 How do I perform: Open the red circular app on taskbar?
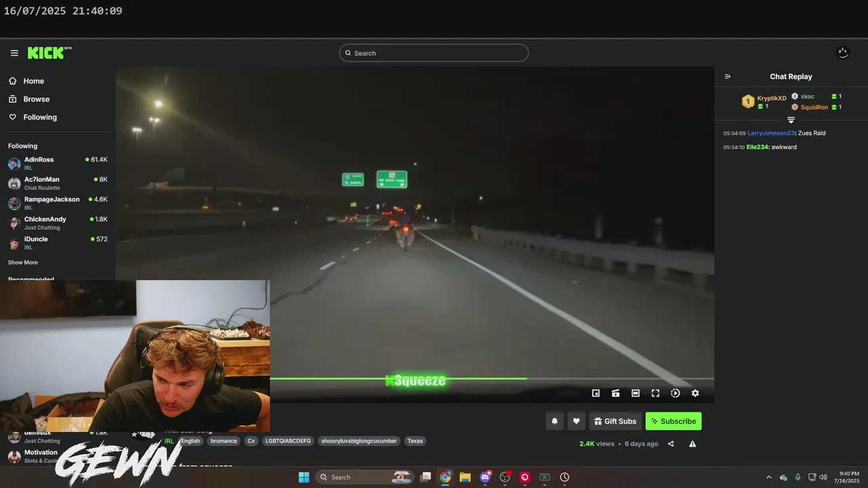coord(524,477)
